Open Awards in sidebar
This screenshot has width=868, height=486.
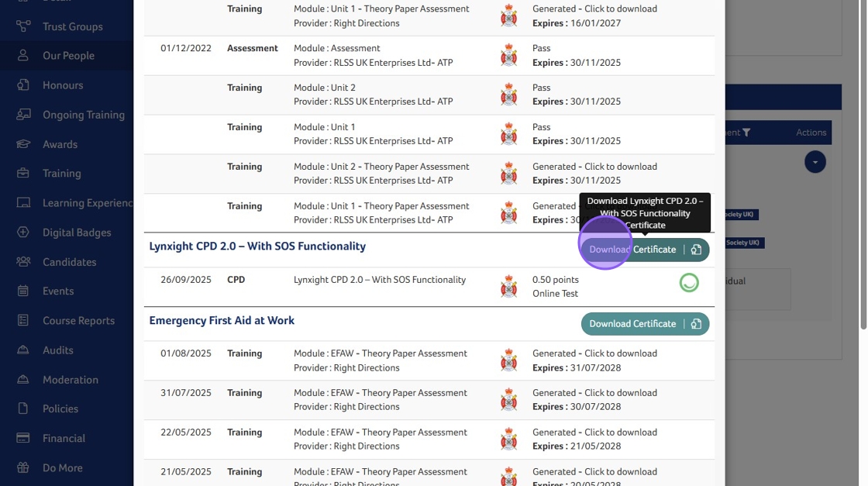[x=60, y=144]
